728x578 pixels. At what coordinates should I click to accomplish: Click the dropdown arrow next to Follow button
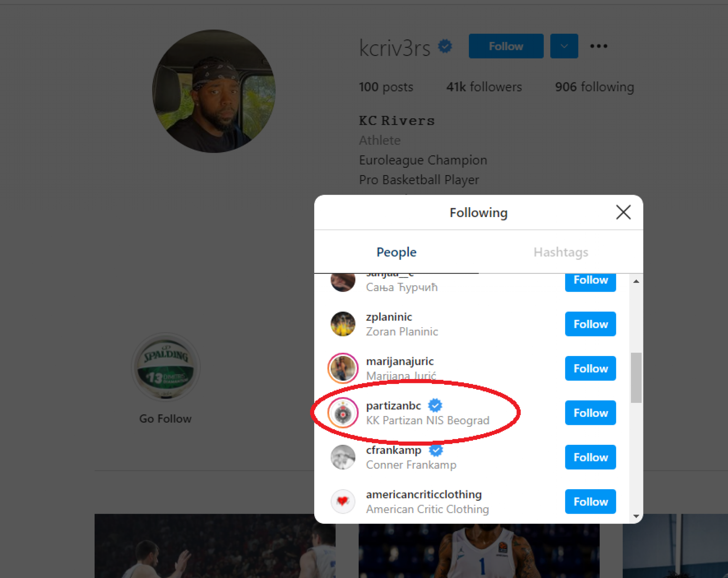click(x=564, y=46)
